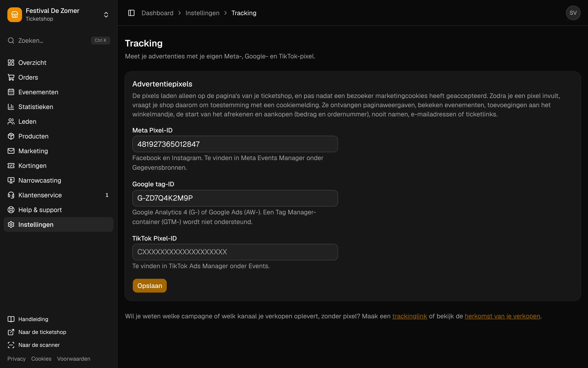Screen dimensions: 588x368
Task: Open the SV user avatar menu
Action: pos(573,13)
